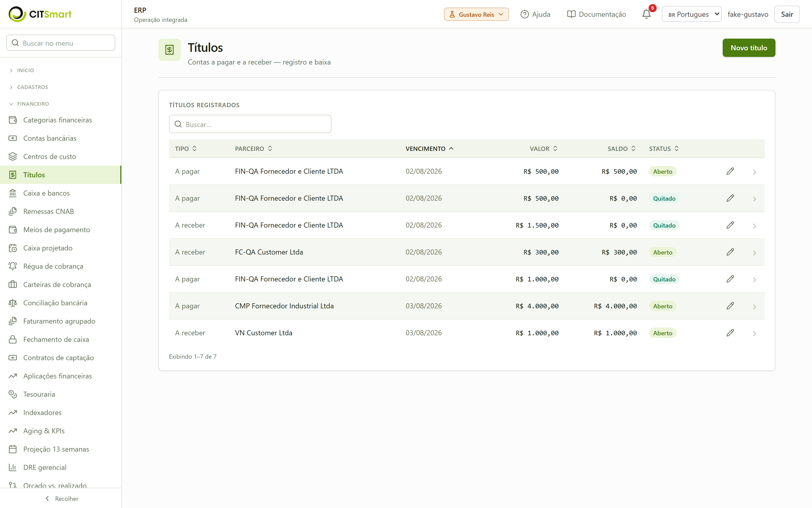Open the Ajuda help link
Viewport: 812px width, 508px height.
[x=535, y=14]
